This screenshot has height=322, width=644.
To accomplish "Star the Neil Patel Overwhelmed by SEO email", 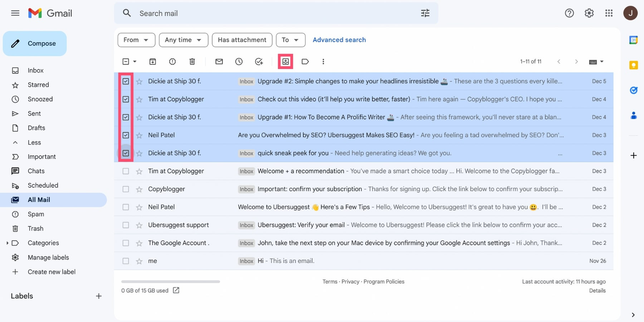I will point(139,135).
